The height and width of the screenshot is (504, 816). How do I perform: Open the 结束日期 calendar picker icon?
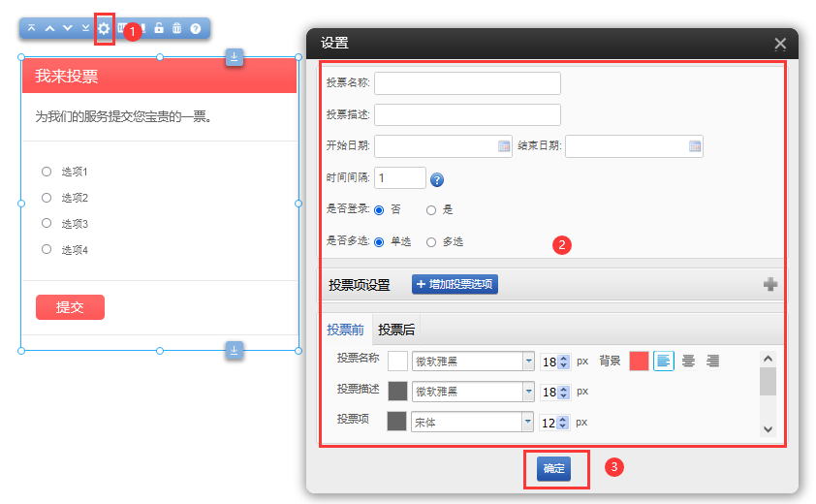[x=695, y=146]
